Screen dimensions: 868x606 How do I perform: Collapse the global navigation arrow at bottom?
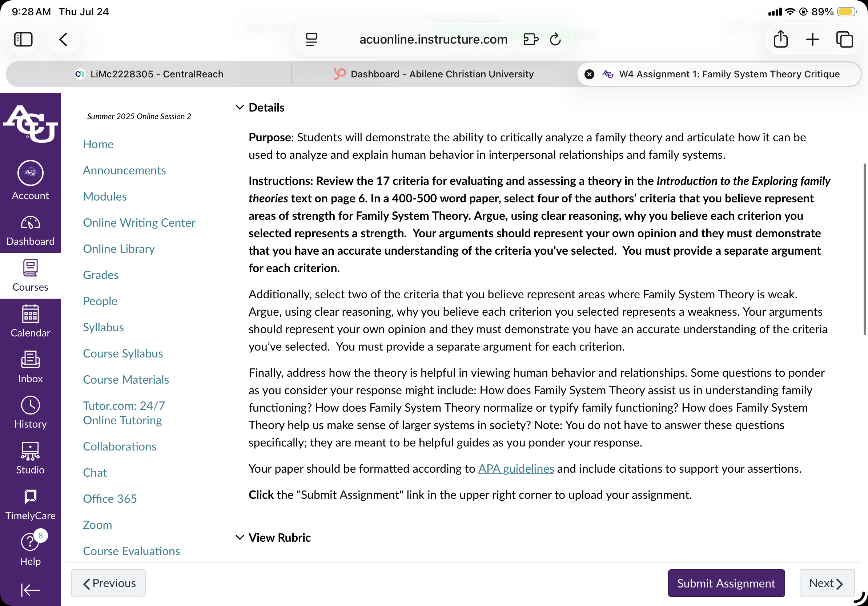pyautogui.click(x=30, y=589)
